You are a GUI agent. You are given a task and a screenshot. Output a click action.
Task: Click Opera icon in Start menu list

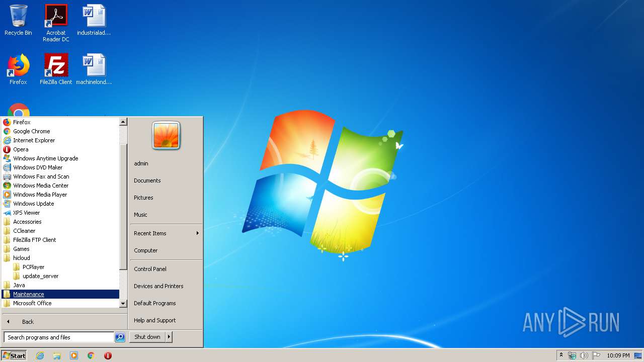point(7,149)
